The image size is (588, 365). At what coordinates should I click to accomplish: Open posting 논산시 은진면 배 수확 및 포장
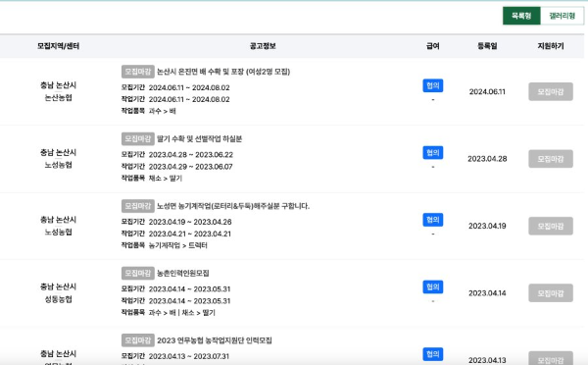[x=223, y=72]
